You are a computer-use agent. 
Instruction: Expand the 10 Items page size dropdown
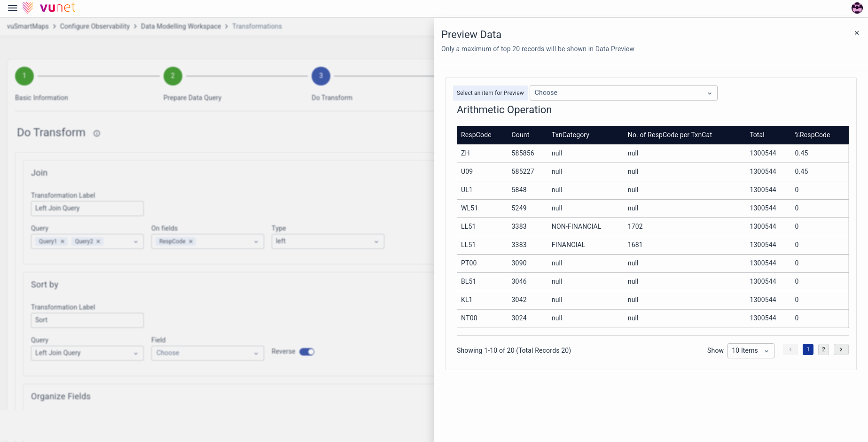tap(750, 350)
